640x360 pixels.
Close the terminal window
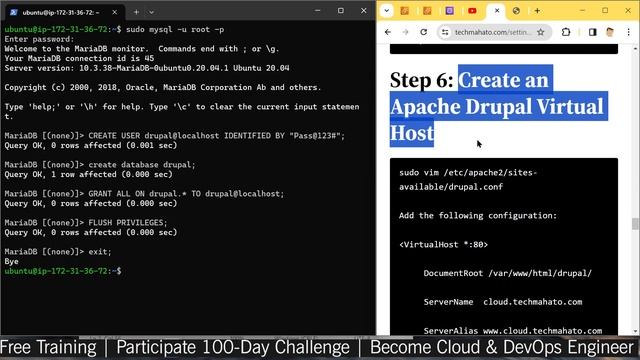364,11
